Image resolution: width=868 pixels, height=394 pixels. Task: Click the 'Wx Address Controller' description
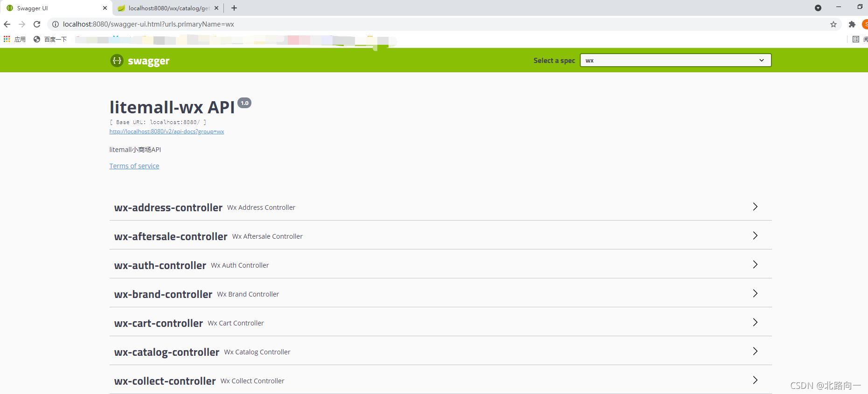coord(261,207)
